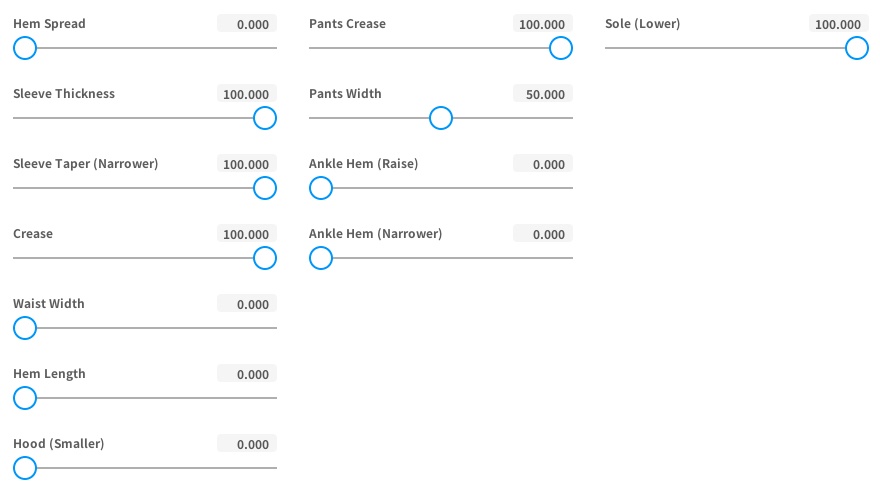Click the Waist Width slider handle
880x490 pixels.
point(25,328)
